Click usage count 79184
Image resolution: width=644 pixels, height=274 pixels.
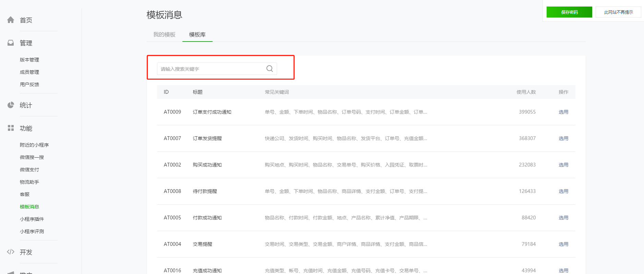click(x=528, y=244)
